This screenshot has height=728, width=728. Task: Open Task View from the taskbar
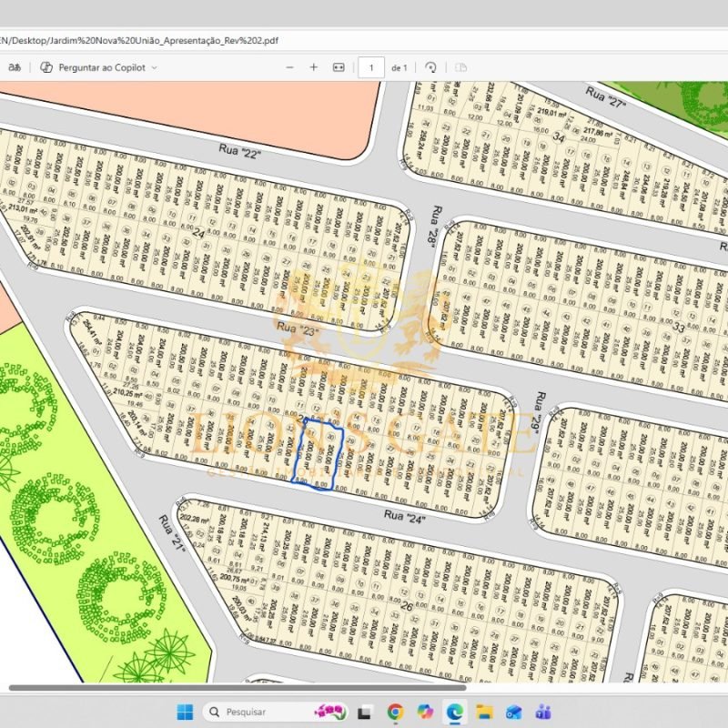pyautogui.click(x=365, y=712)
